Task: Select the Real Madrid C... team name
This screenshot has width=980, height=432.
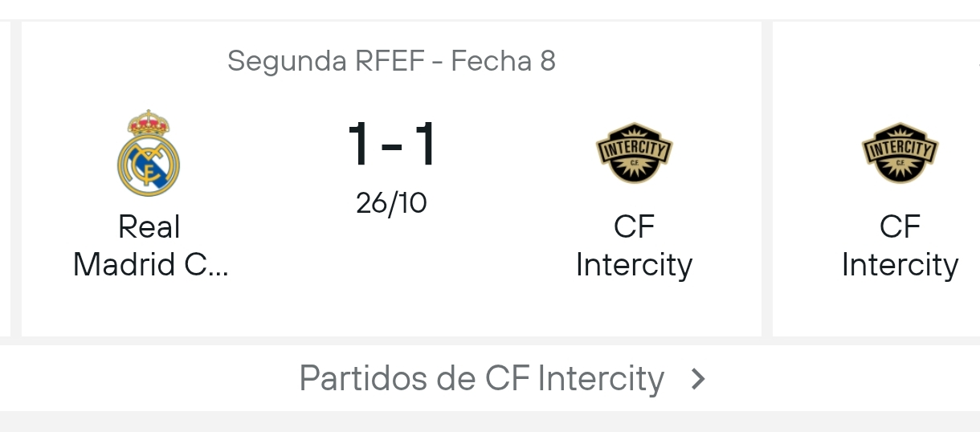Action: (x=150, y=246)
